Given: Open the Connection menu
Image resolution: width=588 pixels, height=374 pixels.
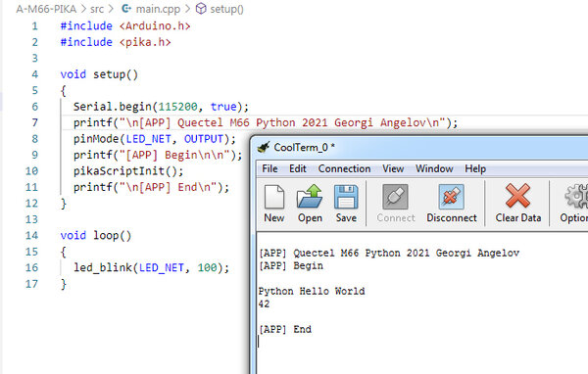Looking at the screenshot, I should [x=344, y=168].
